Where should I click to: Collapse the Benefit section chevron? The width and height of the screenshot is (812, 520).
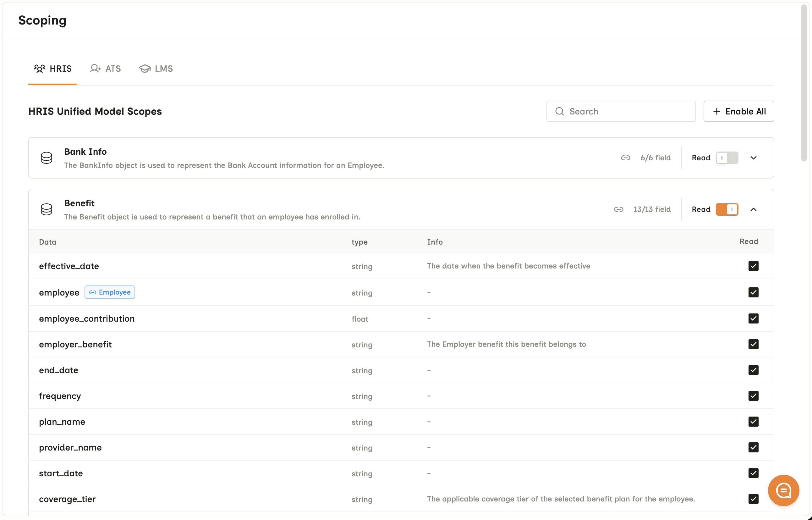coord(753,209)
